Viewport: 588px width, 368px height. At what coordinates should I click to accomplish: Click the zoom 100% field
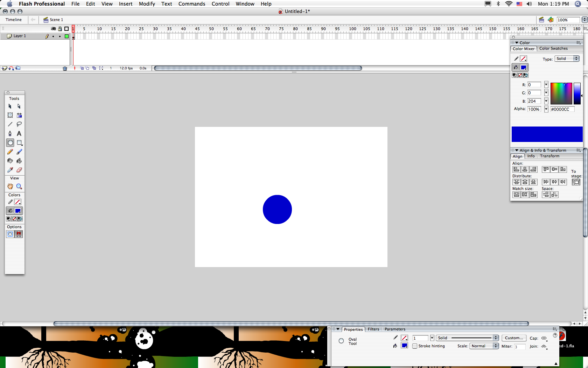coord(568,20)
